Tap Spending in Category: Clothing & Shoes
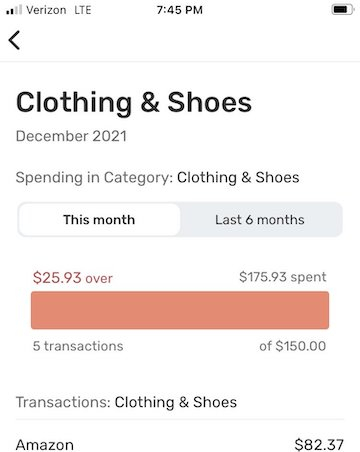 coord(157,177)
